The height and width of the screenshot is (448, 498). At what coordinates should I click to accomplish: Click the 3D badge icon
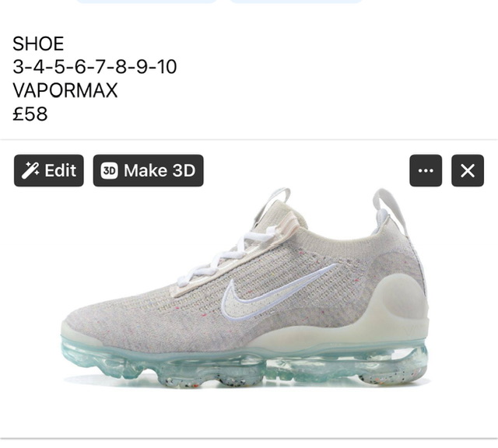point(109,170)
